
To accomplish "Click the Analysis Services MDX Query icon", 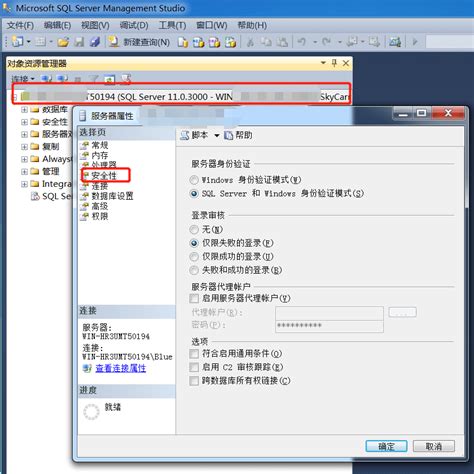I will click(198, 42).
